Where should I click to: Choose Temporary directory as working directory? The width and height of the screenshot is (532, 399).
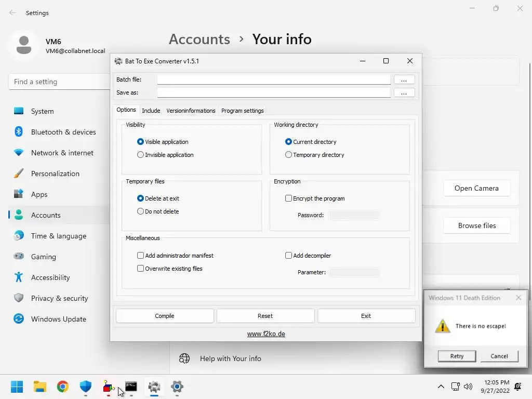click(288, 154)
